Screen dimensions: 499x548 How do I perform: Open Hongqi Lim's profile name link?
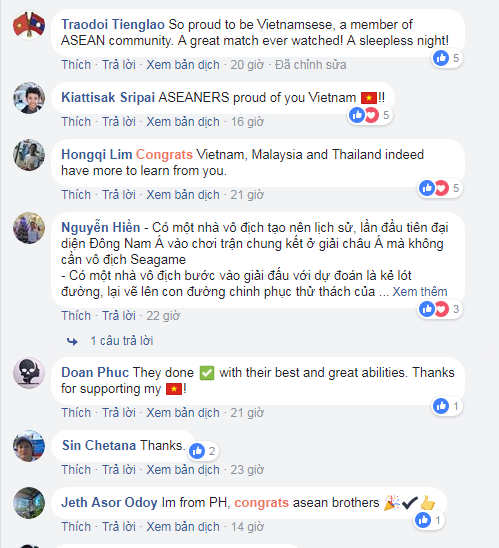point(96,154)
